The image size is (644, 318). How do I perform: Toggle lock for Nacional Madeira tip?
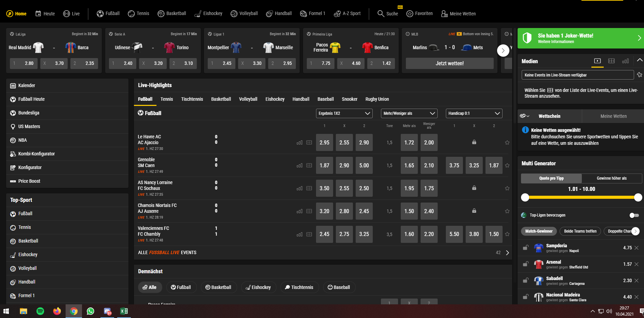(526, 297)
